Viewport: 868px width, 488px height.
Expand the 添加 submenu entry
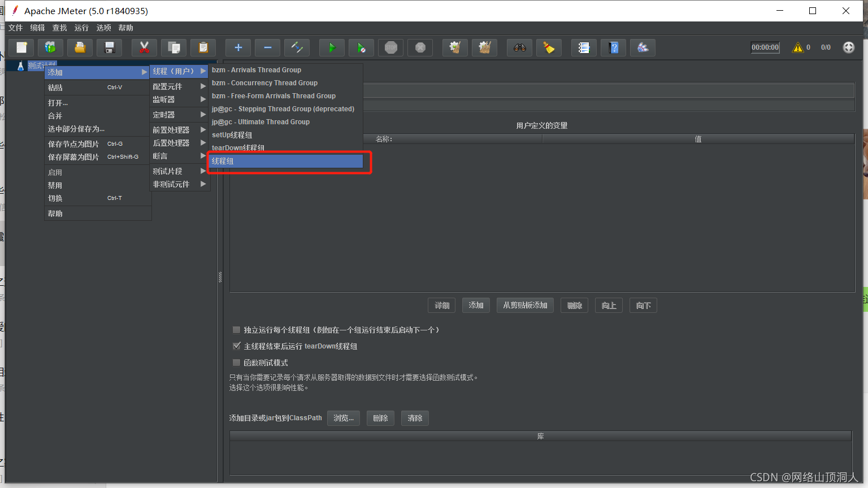[x=97, y=72]
